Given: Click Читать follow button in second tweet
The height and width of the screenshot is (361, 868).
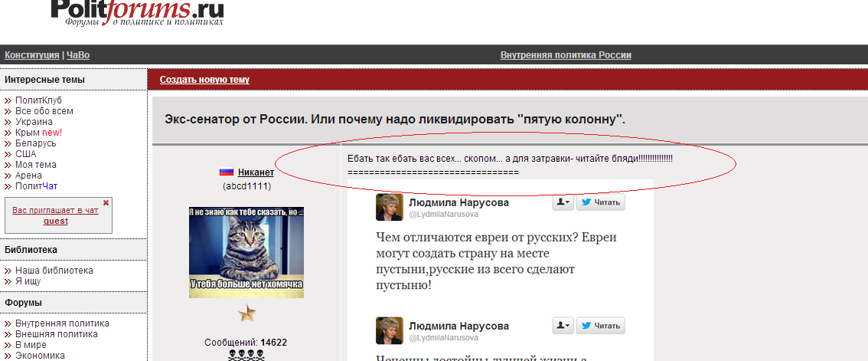Looking at the screenshot, I should tap(601, 326).
